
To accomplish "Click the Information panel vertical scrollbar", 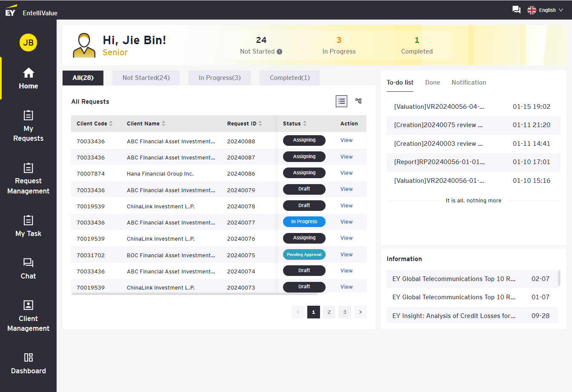I will (559, 278).
